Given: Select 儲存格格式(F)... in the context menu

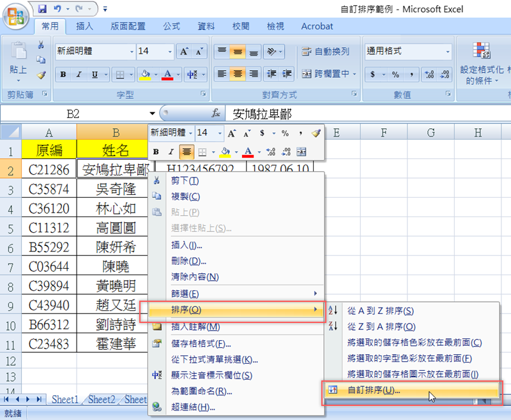Looking at the screenshot, I should coord(236,344).
